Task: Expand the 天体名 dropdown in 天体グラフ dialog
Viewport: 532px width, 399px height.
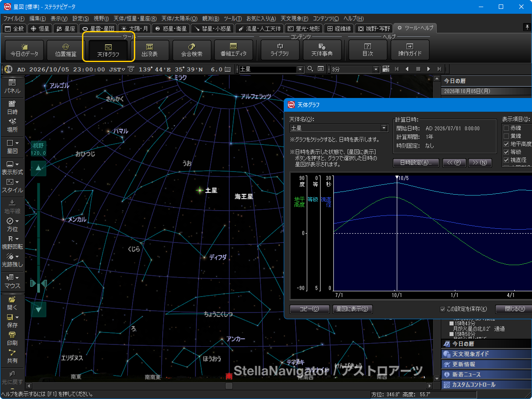Action: pos(384,128)
